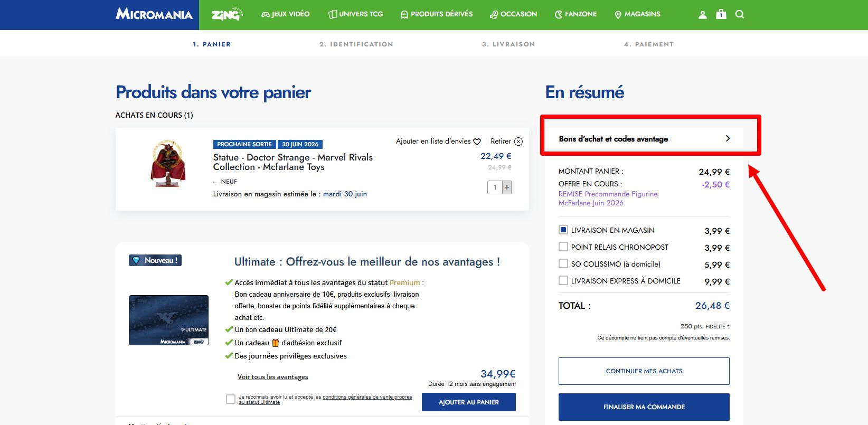Open the Micromania home logo
Image resolution: width=868 pixels, height=425 pixels.
(x=154, y=14)
